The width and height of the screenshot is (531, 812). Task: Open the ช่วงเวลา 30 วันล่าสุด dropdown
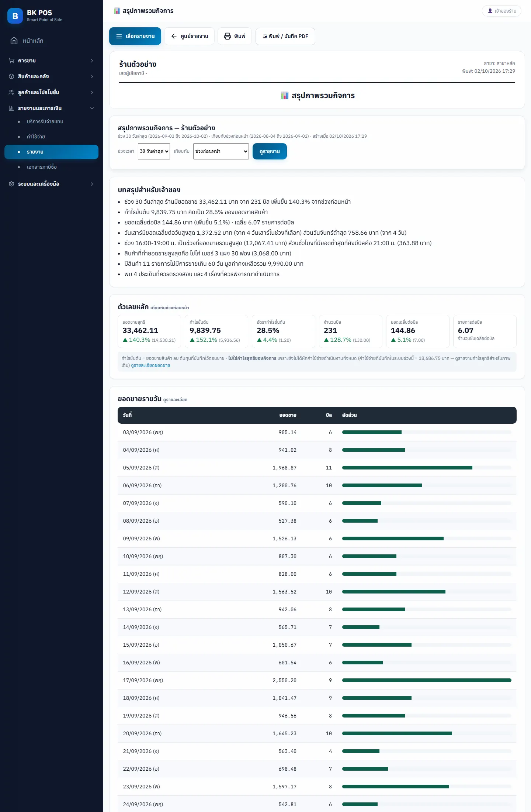(154, 151)
